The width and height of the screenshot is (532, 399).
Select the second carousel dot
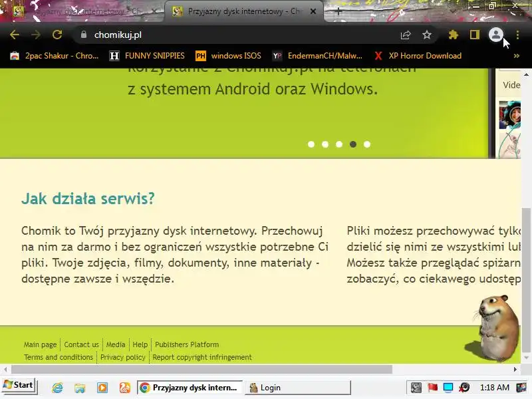tap(325, 144)
